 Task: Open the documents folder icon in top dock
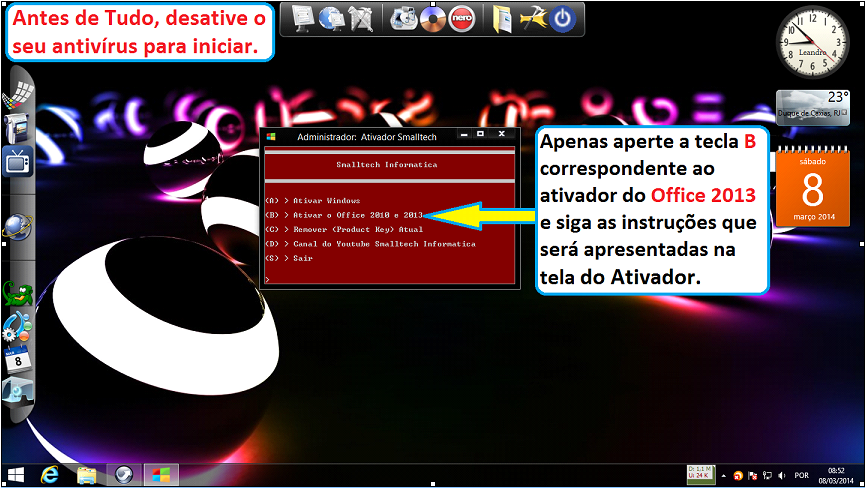[502, 20]
